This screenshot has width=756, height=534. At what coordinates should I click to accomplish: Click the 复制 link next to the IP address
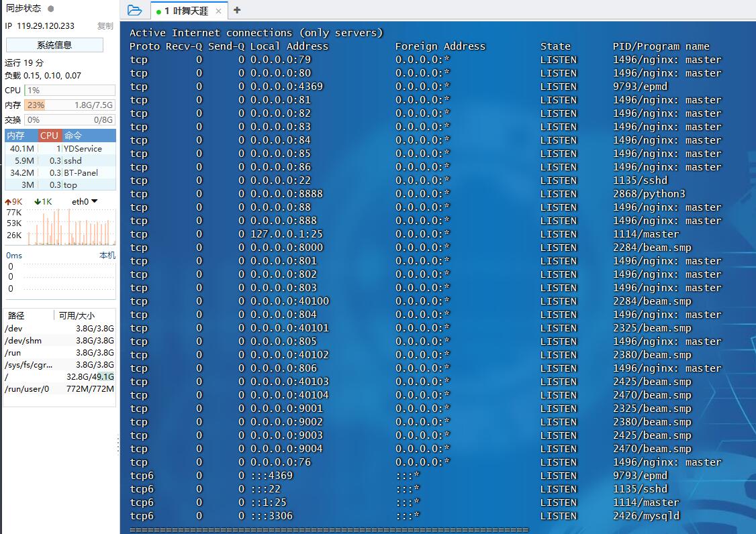click(x=105, y=26)
